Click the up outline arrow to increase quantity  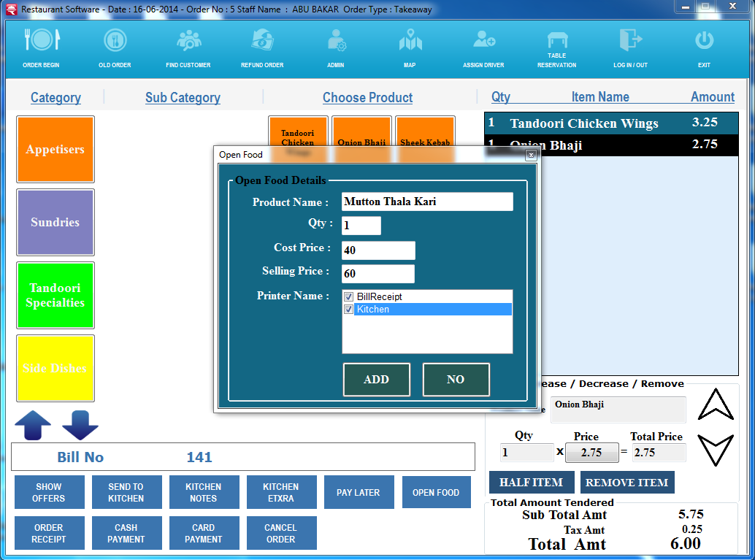[715, 404]
